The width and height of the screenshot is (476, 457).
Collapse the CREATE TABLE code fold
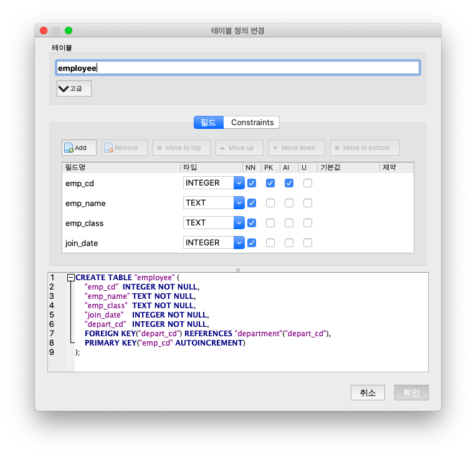click(x=71, y=277)
